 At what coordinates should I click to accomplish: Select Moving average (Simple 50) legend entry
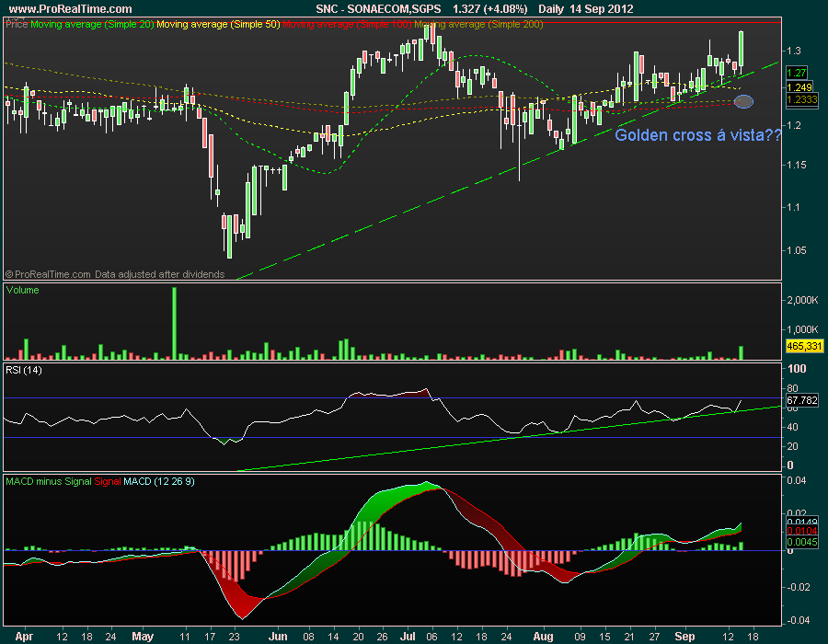(x=218, y=24)
